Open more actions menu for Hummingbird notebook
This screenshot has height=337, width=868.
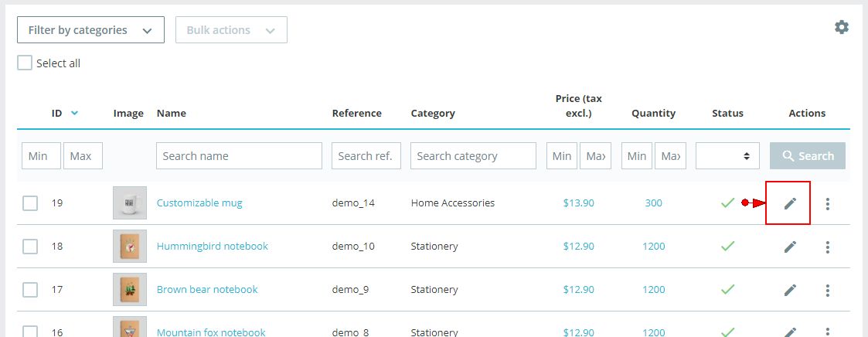coord(828,247)
